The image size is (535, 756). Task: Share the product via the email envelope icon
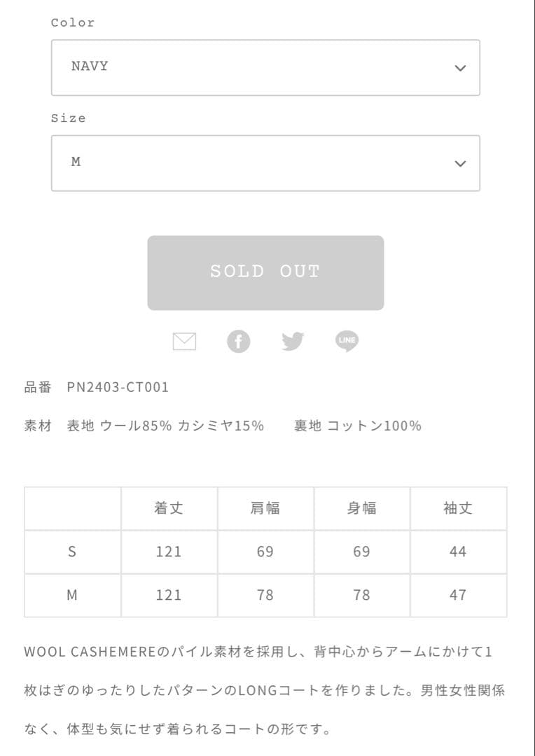coord(183,341)
